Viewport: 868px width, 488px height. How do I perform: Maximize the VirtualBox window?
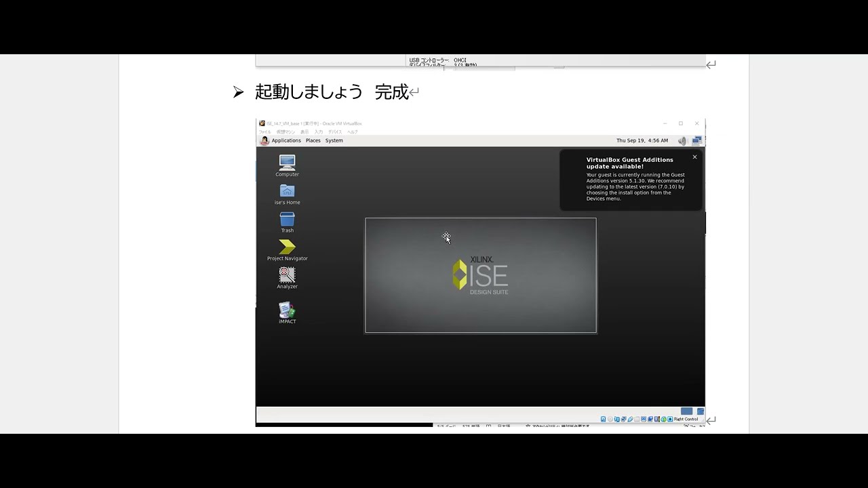pos(681,123)
